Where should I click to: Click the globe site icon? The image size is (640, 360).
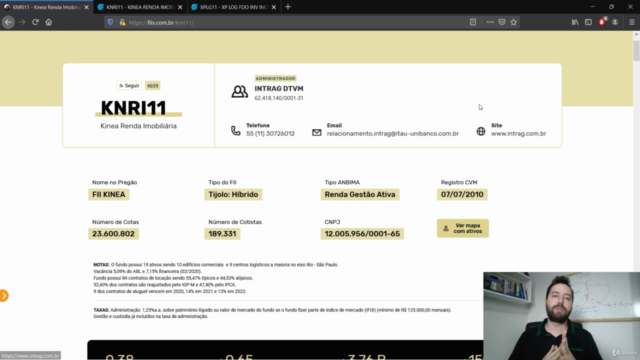[481, 131]
